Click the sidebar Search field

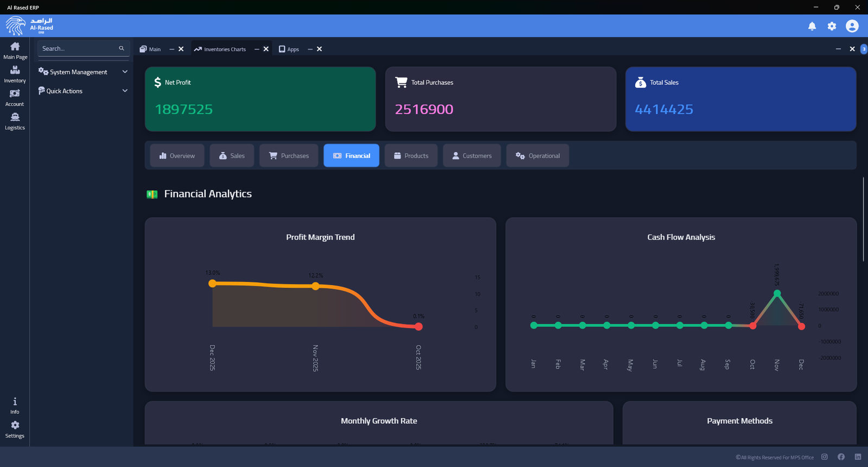79,48
